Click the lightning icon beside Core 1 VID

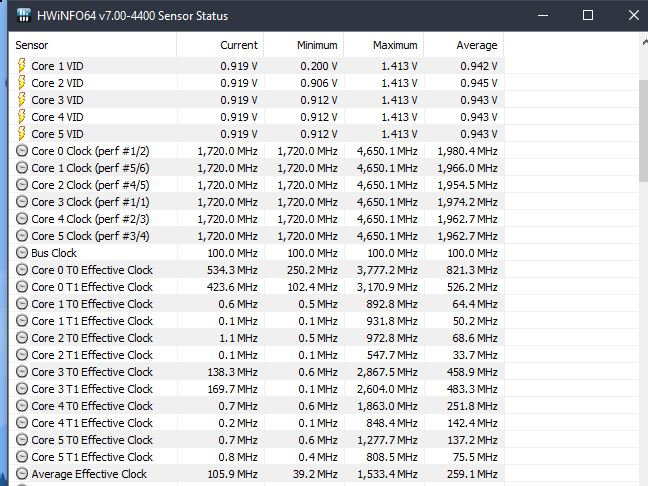pyautogui.click(x=22, y=65)
